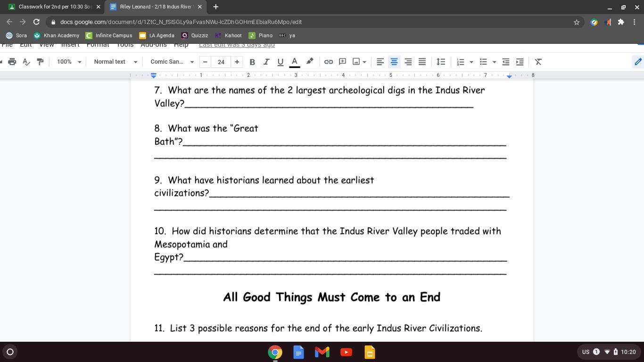Set center alignment
The image size is (644, 362).
394,62
